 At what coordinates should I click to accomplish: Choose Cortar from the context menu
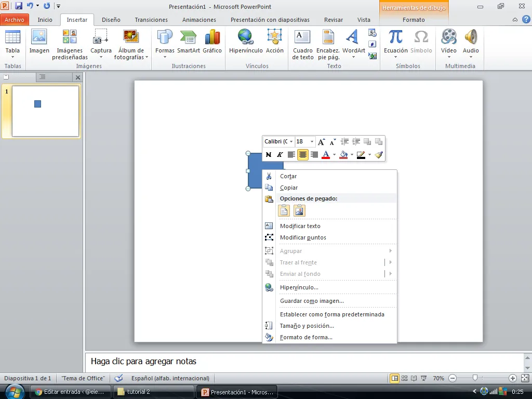[x=329, y=176]
